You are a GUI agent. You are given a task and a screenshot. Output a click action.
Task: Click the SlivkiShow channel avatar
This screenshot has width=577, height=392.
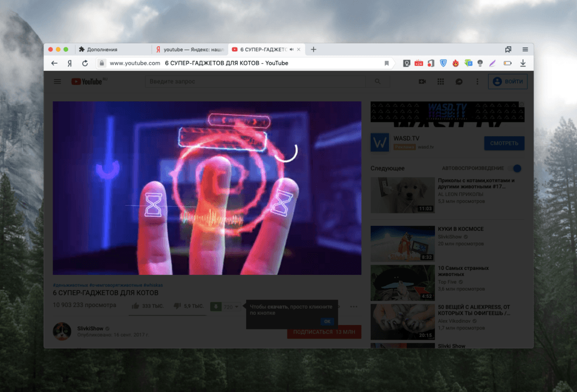pyautogui.click(x=62, y=331)
